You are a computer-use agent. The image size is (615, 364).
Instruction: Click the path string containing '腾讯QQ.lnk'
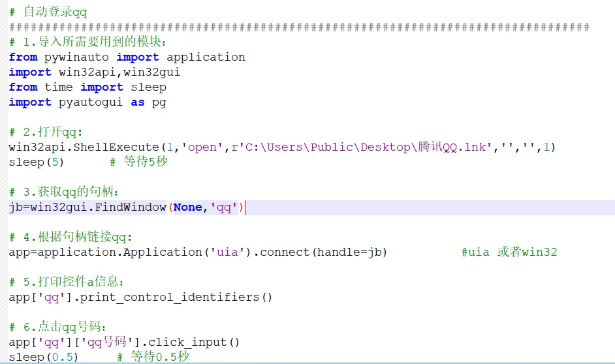pos(362,147)
